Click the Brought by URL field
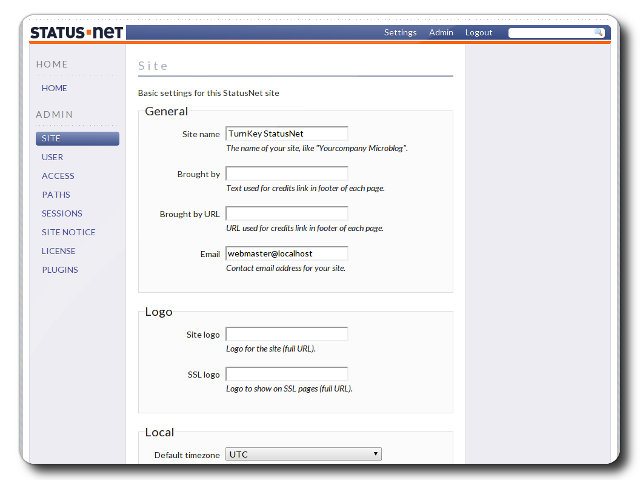The image size is (640, 480). tap(286, 214)
